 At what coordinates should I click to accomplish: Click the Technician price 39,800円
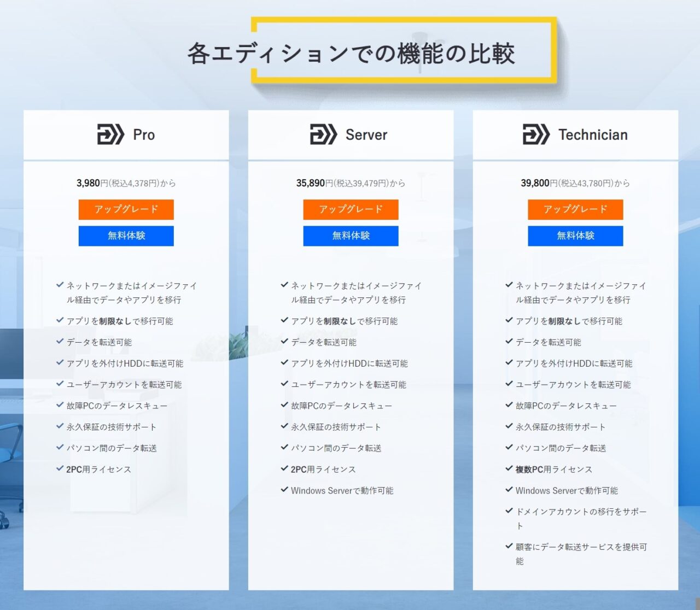(539, 183)
